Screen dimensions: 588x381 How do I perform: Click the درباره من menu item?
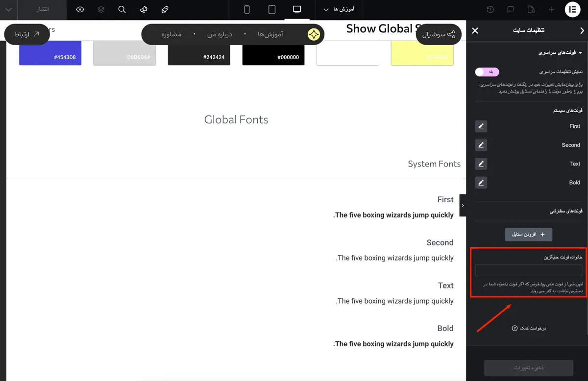[x=220, y=34]
